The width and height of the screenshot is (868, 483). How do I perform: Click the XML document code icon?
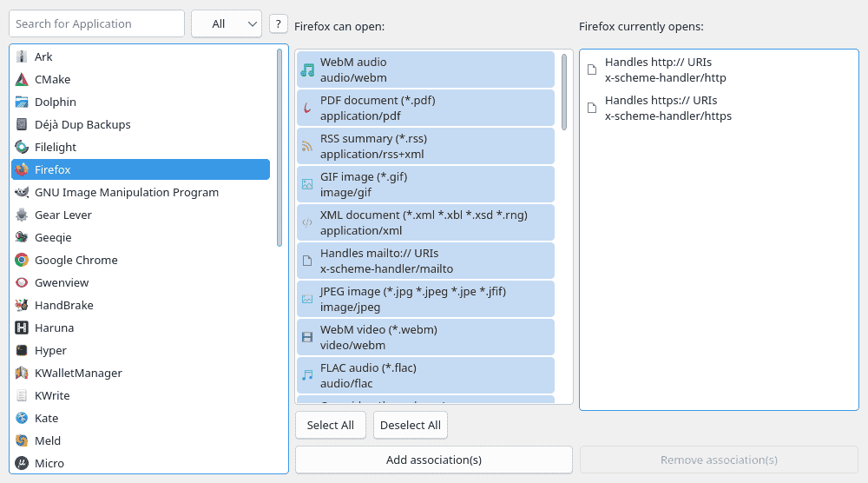(307, 222)
